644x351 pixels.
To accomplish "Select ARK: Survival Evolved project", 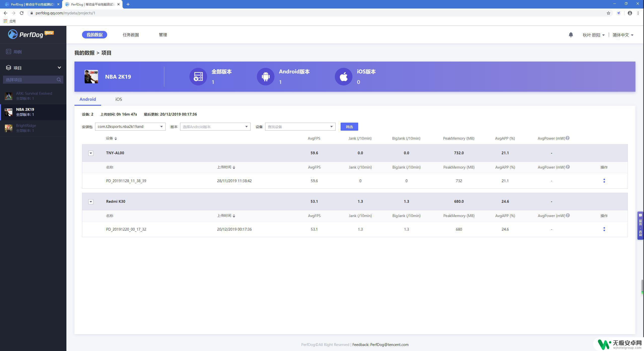I will coord(33,96).
